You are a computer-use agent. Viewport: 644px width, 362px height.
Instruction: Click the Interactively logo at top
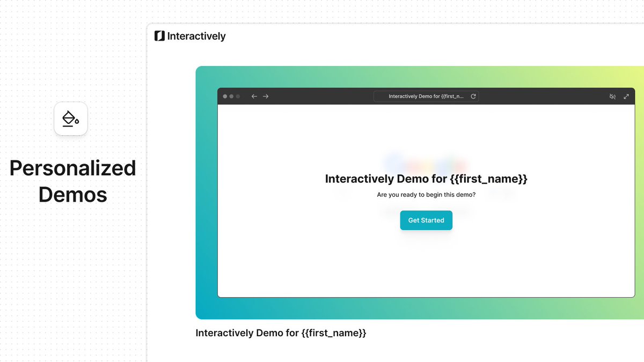tap(190, 36)
